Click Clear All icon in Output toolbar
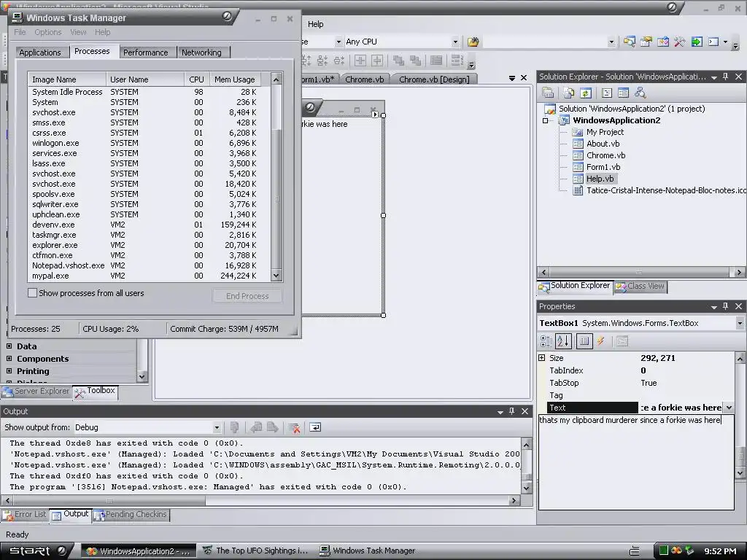 pos(294,427)
